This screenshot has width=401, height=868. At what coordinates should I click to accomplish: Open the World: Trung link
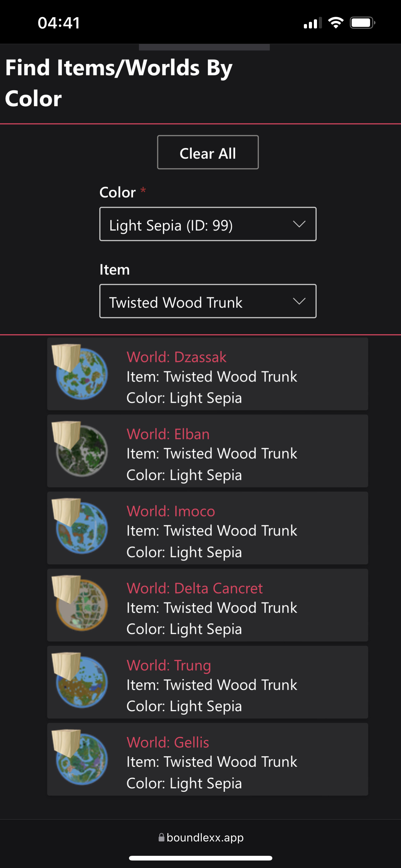[169, 666]
